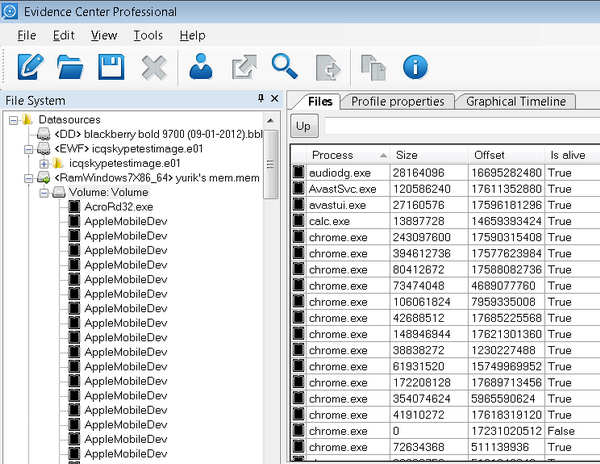600x464 pixels.
Task: Click the blue information icon
Action: point(415,68)
